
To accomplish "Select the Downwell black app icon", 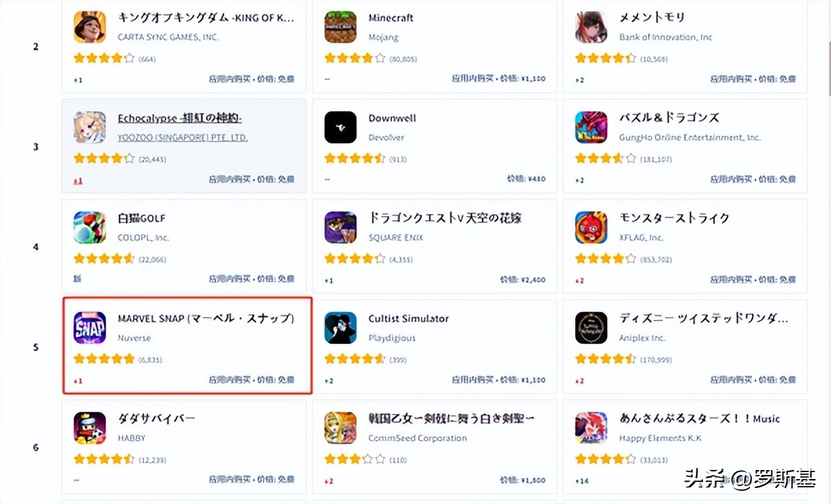I will coord(341,127).
